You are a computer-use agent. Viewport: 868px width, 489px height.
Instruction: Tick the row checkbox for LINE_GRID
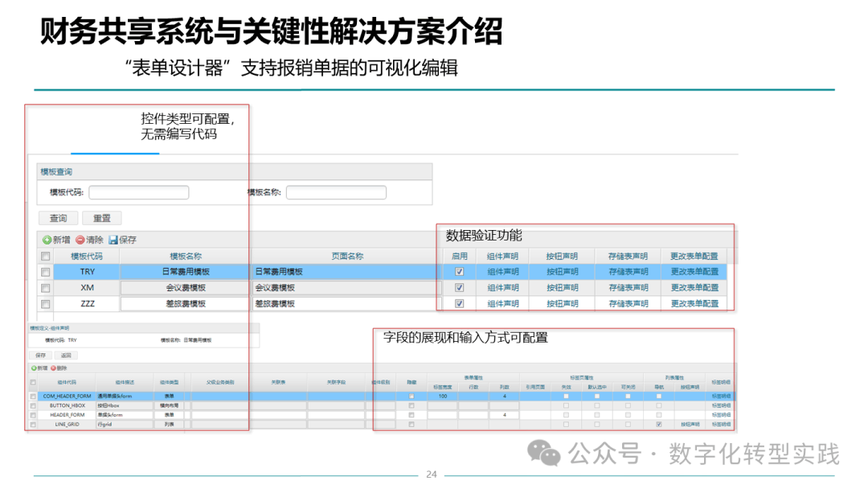click(x=33, y=425)
